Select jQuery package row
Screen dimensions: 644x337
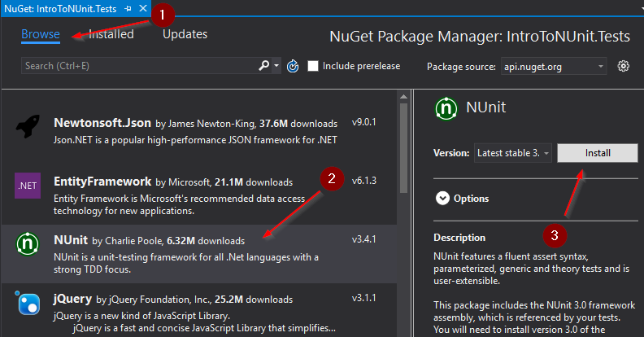[x=199, y=311]
